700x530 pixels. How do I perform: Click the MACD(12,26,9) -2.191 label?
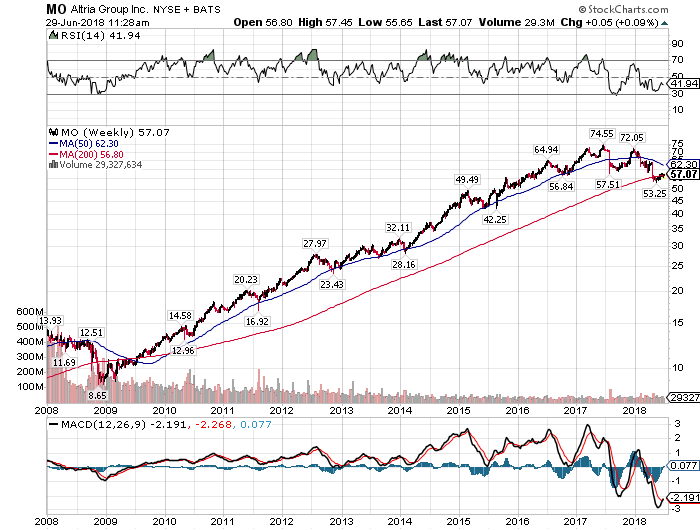click(123, 424)
